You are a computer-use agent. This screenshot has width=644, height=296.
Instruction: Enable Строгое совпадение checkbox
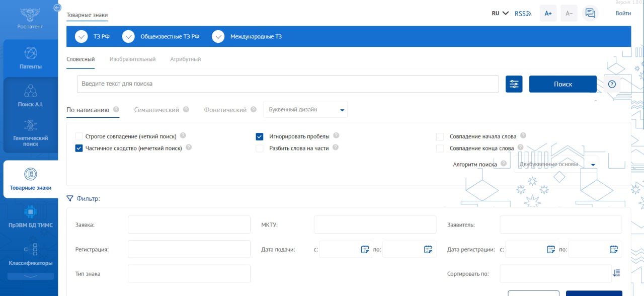pyautogui.click(x=79, y=136)
